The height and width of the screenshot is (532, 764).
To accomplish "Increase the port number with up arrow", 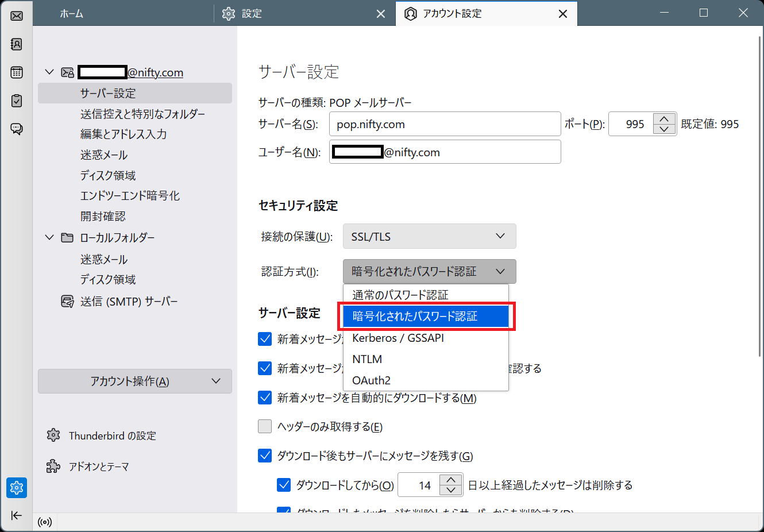I will (664, 119).
